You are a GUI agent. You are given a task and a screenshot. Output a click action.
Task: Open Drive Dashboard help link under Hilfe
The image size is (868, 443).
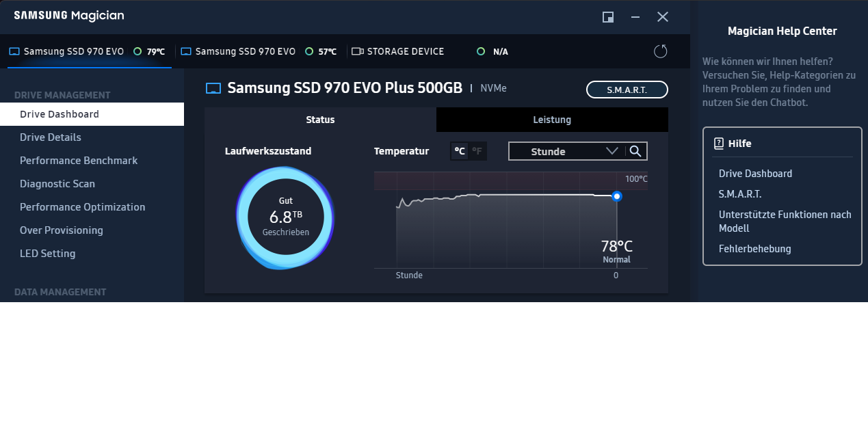tap(755, 174)
